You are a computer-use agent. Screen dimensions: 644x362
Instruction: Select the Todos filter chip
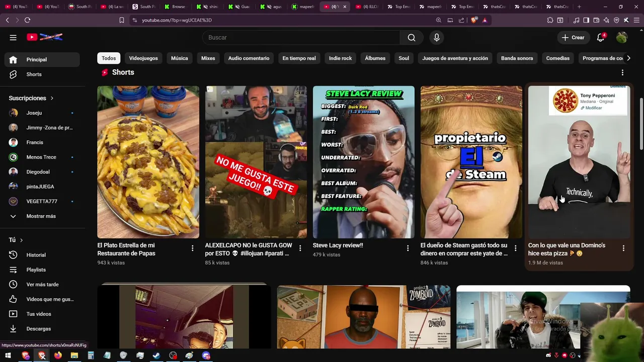tap(109, 58)
